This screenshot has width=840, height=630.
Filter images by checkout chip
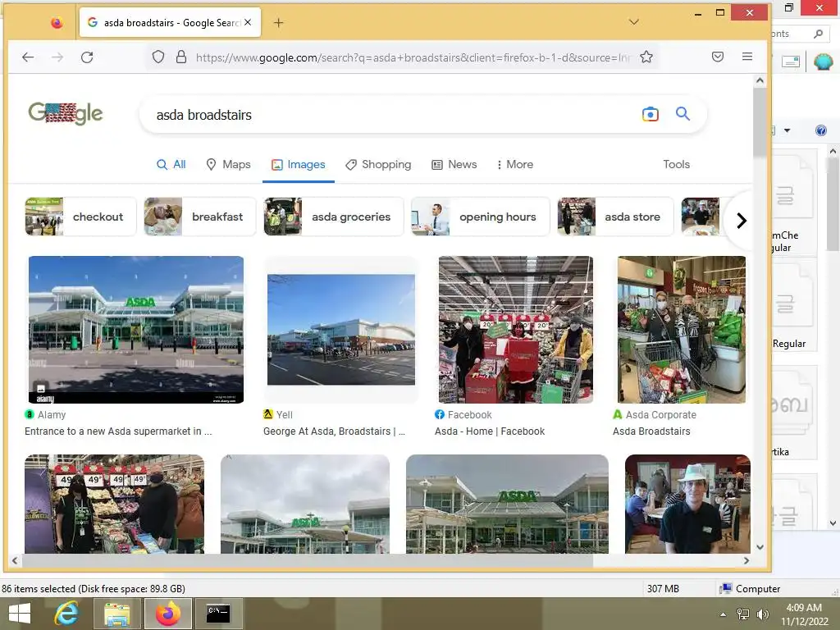coord(80,217)
